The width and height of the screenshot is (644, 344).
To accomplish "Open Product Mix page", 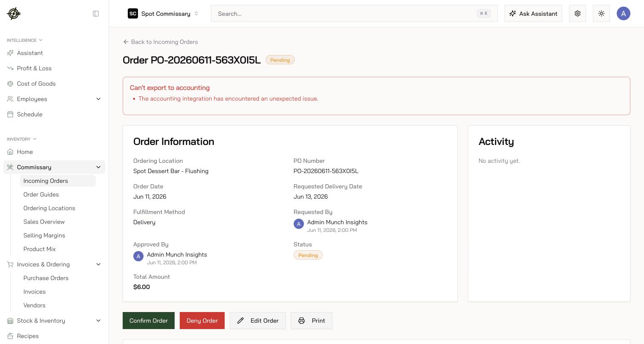I will click(x=39, y=249).
